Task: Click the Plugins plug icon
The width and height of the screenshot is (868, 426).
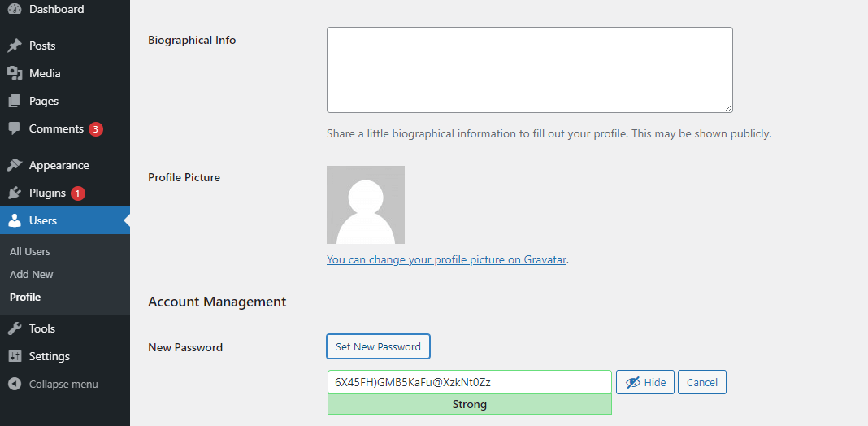Action: click(15, 193)
